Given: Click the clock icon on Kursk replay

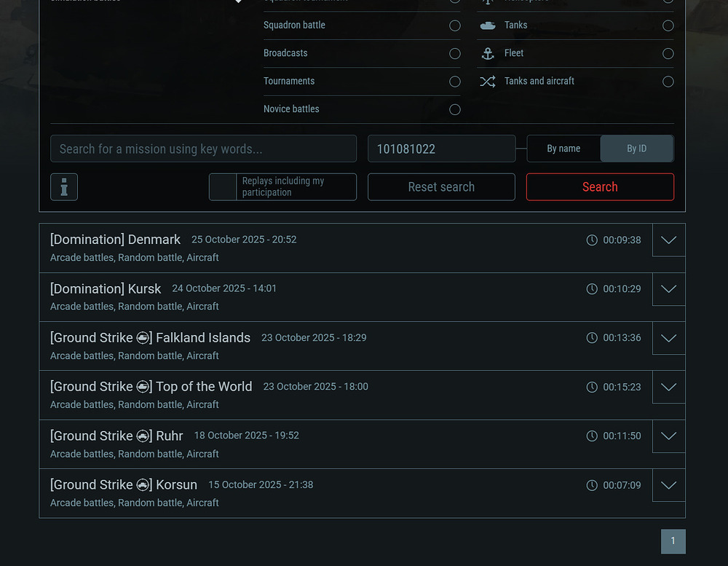Looking at the screenshot, I should (x=592, y=289).
